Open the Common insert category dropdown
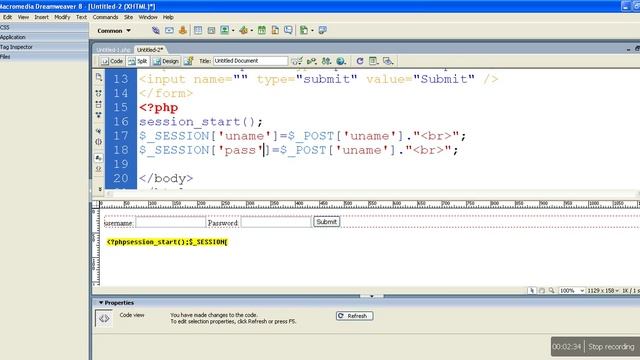Viewport: 640px width, 360px height. coord(114,31)
